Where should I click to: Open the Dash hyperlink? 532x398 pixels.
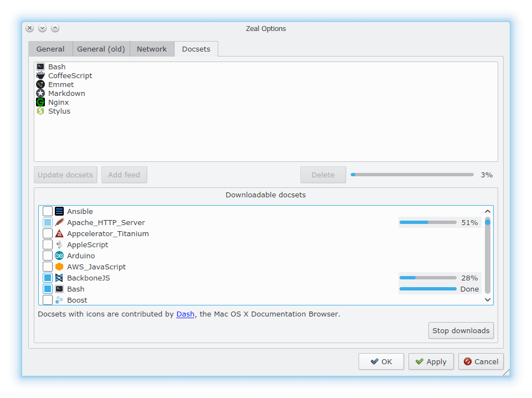(185, 314)
